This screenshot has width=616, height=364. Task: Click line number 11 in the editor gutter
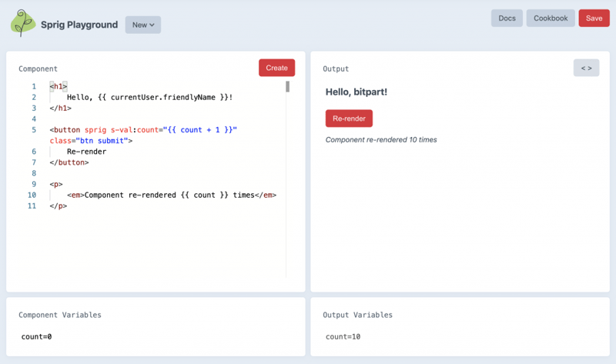[32, 206]
